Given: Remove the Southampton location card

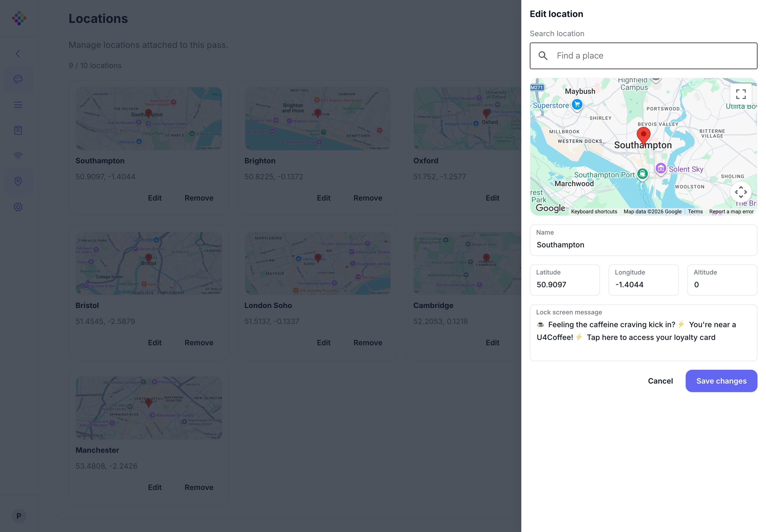Looking at the screenshot, I should 199,198.
